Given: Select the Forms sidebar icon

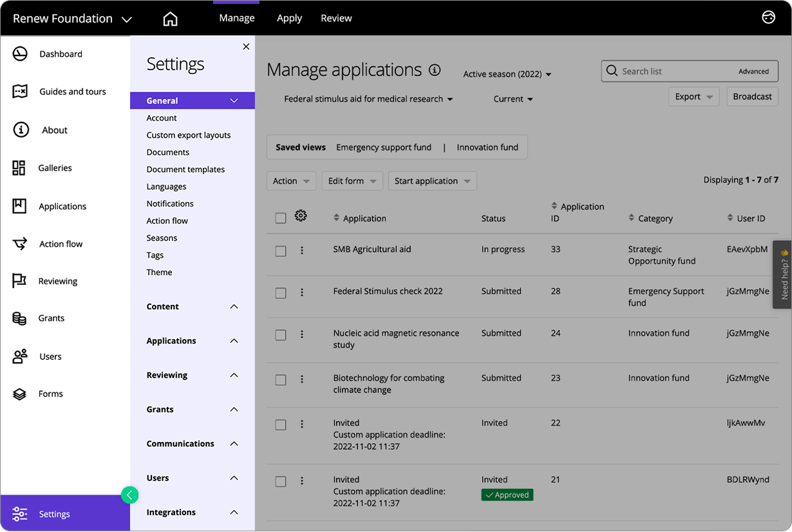Looking at the screenshot, I should [x=19, y=393].
